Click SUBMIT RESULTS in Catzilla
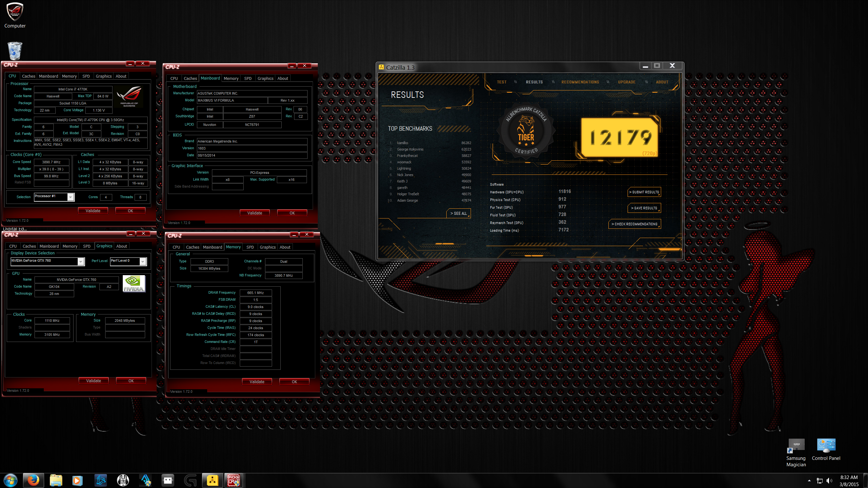 point(644,192)
